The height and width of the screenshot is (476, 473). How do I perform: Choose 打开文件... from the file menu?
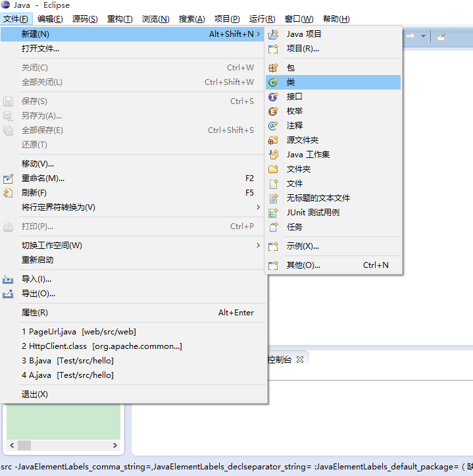pyautogui.click(x=133, y=49)
